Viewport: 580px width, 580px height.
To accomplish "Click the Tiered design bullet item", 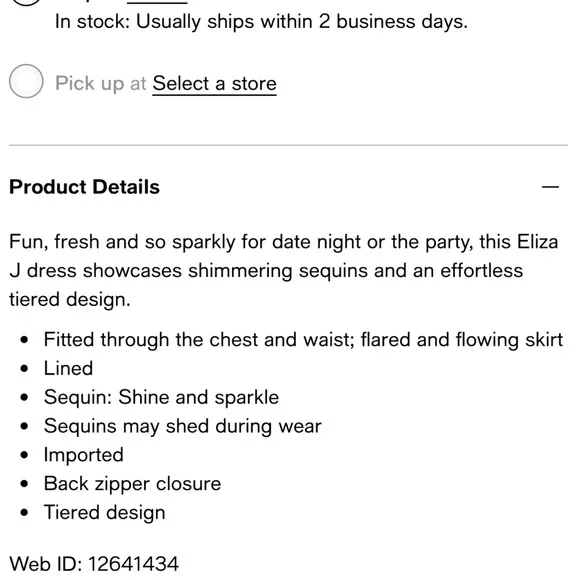I will (104, 513).
